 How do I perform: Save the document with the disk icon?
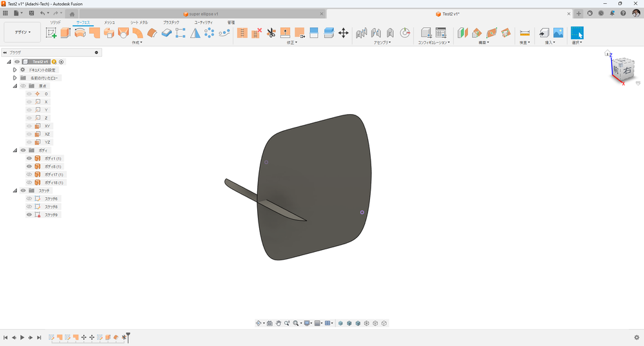[x=32, y=13]
